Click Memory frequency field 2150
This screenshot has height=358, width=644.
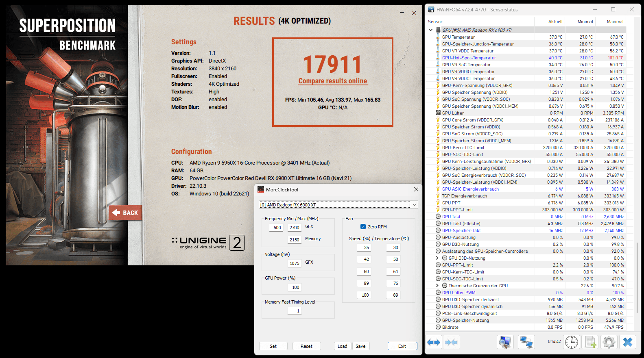[x=295, y=240]
